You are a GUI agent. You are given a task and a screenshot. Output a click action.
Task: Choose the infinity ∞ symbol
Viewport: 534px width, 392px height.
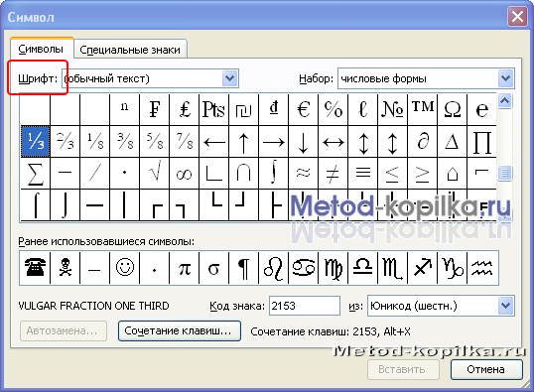click(185, 174)
